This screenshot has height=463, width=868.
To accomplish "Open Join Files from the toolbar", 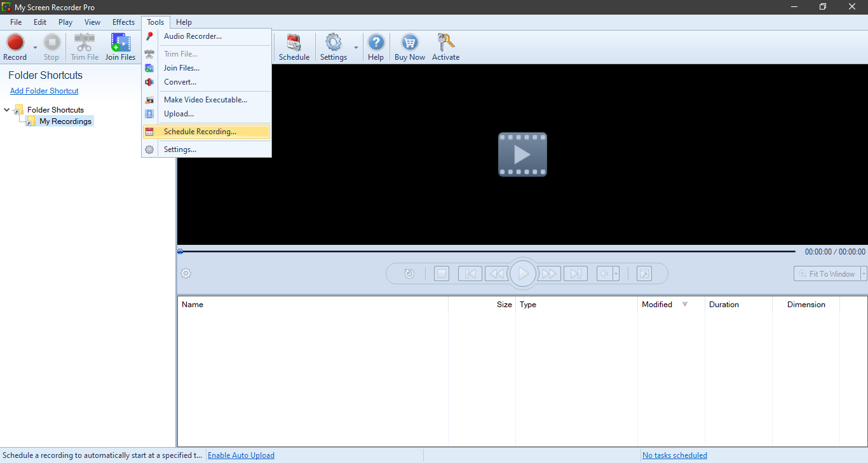I will pyautogui.click(x=120, y=48).
